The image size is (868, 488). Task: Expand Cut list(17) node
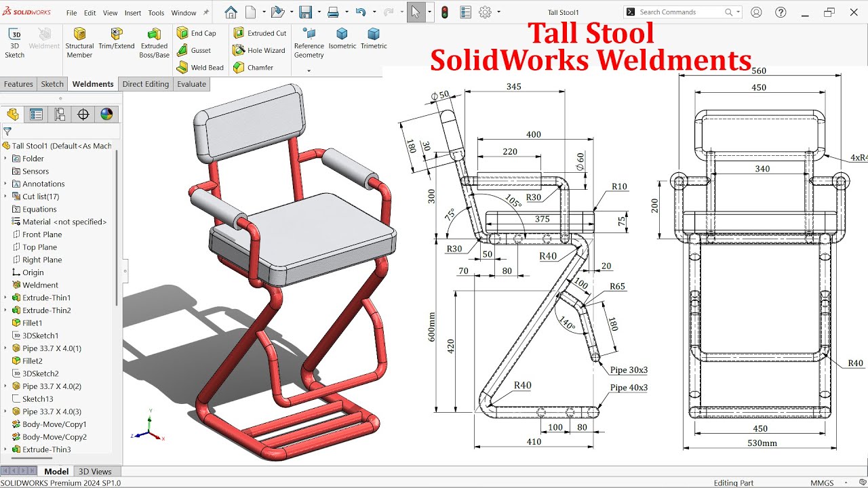(5, 197)
